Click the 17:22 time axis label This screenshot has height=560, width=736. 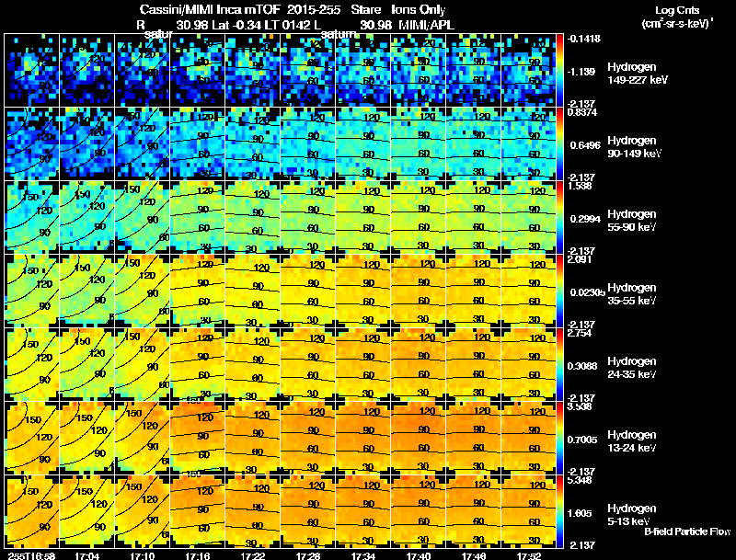(x=253, y=555)
